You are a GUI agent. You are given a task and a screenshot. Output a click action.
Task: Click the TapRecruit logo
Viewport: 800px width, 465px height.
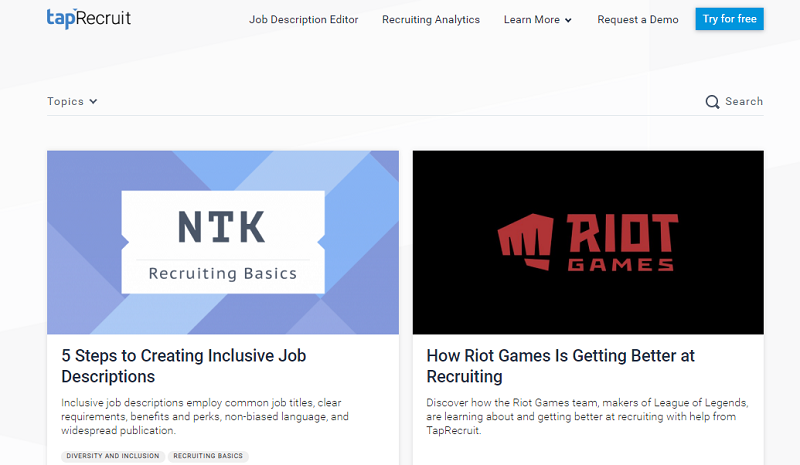[x=89, y=19]
